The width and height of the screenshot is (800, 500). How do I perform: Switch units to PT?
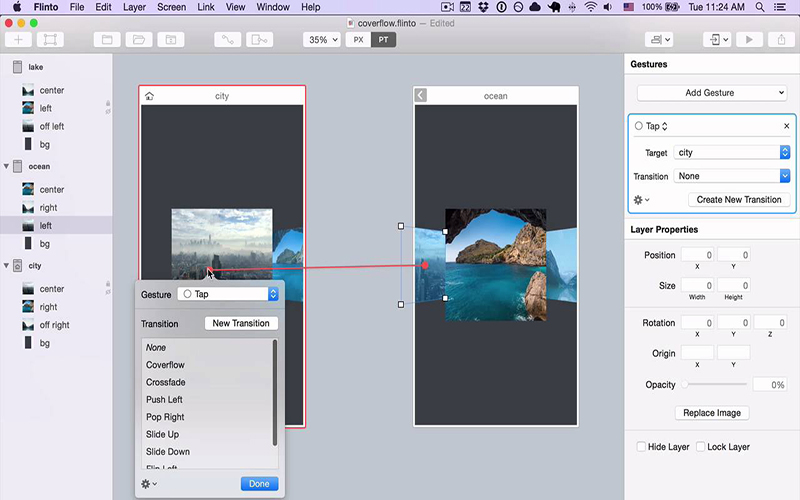pyautogui.click(x=383, y=40)
